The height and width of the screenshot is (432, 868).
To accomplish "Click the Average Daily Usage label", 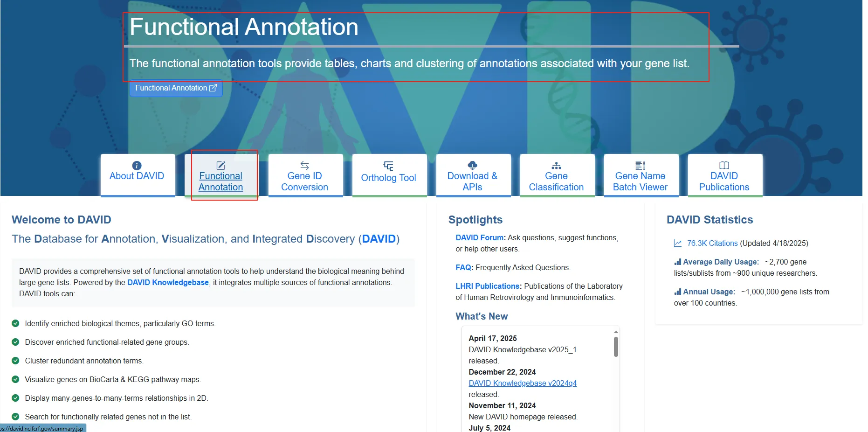I will click(721, 262).
